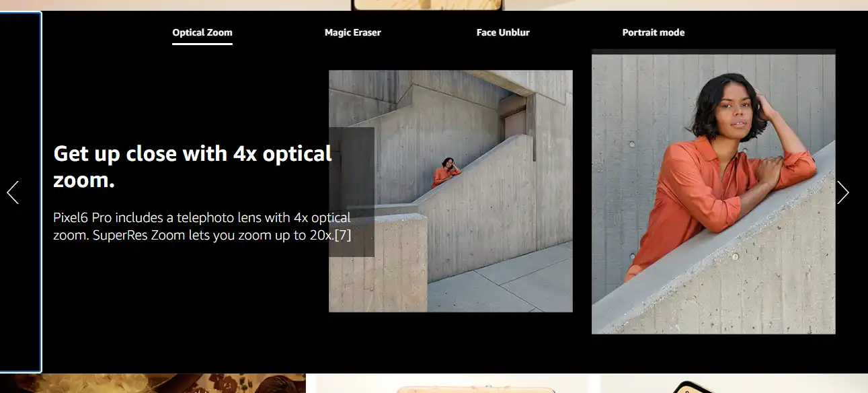Advance carousel with the right arrow
The image size is (868, 393).
click(843, 192)
